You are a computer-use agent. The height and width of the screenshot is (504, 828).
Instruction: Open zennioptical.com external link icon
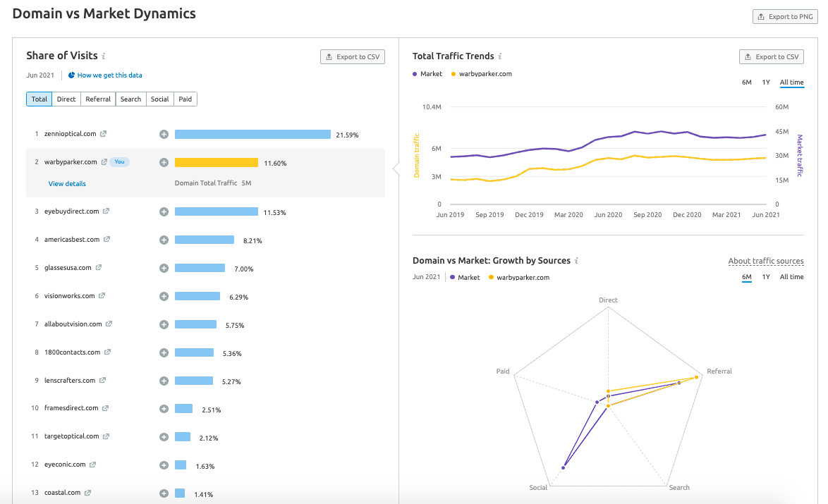103,134
